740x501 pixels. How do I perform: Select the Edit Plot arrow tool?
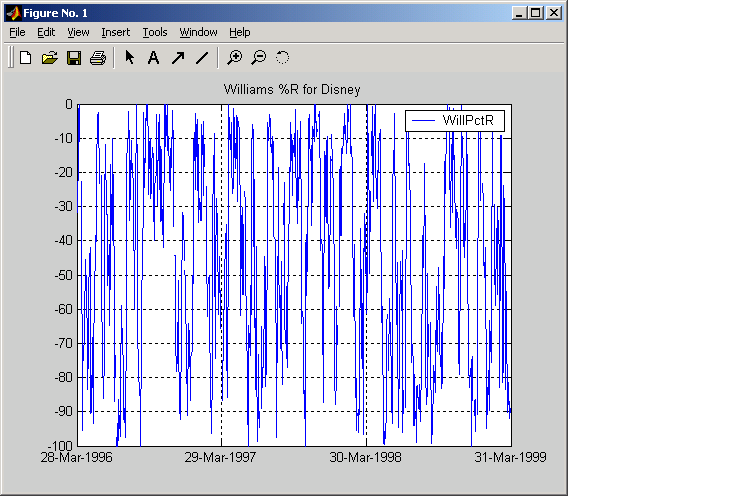point(129,58)
